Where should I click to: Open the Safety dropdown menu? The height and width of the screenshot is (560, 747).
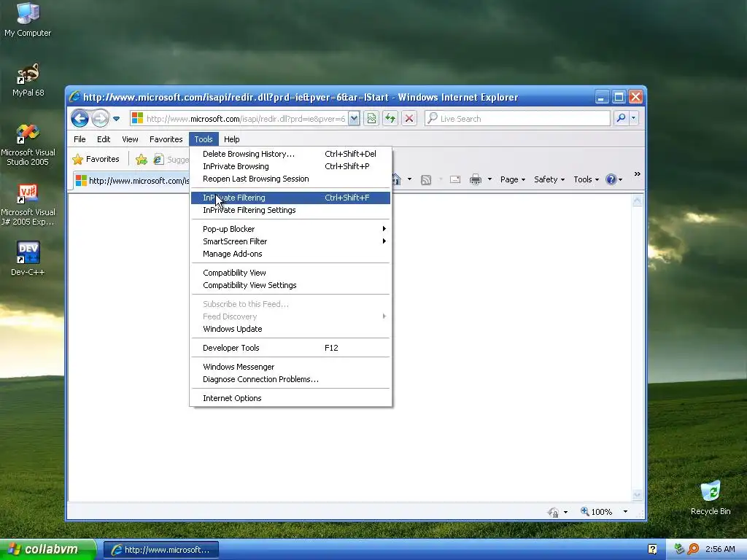[549, 179]
